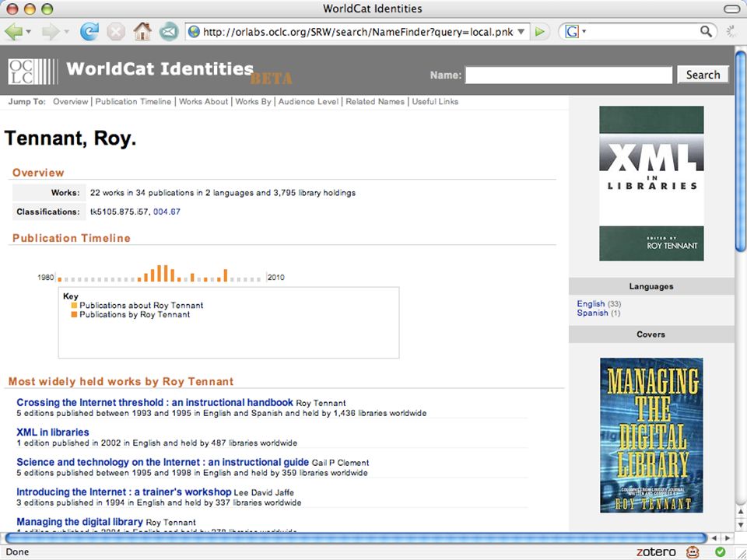Screen dimensions: 747x560
Task: Go to the Home page icon
Action: point(142,32)
